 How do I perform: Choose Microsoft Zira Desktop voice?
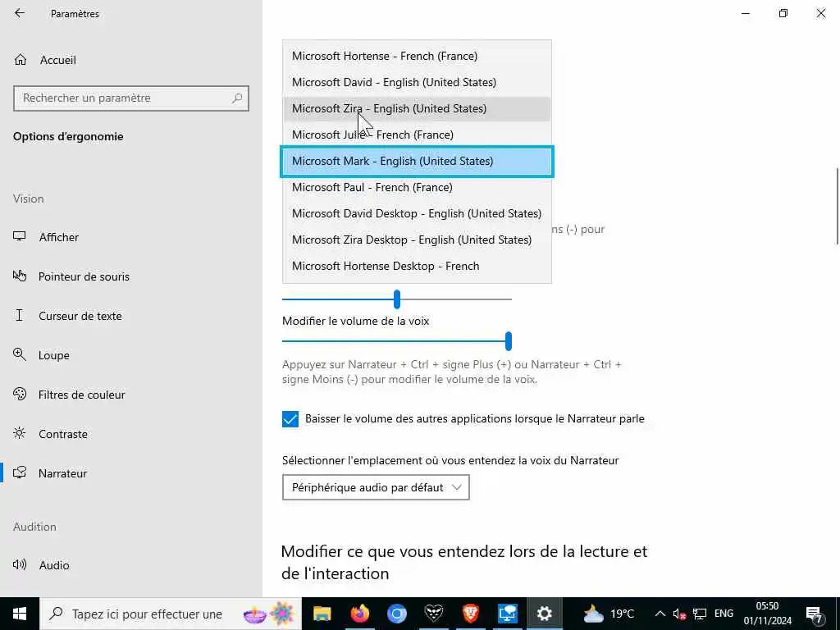(417, 240)
